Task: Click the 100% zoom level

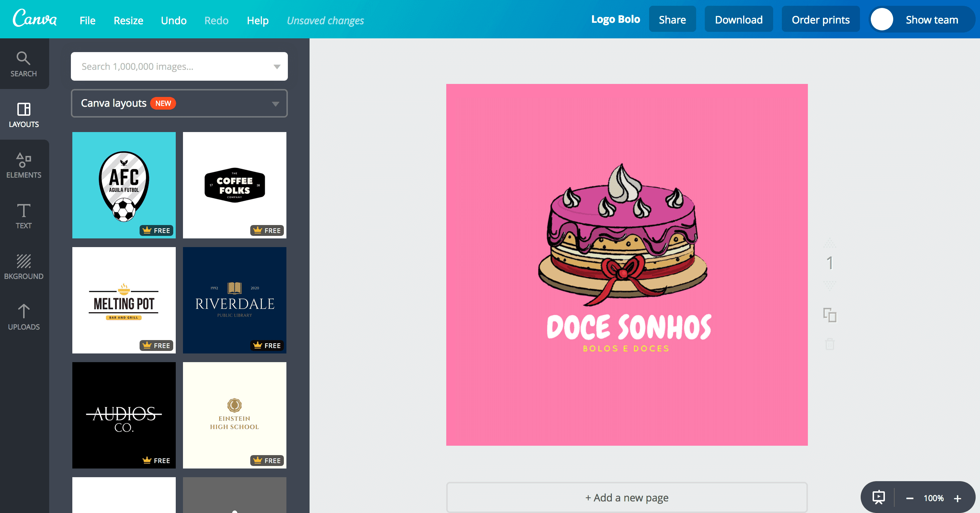Action: click(934, 498)
